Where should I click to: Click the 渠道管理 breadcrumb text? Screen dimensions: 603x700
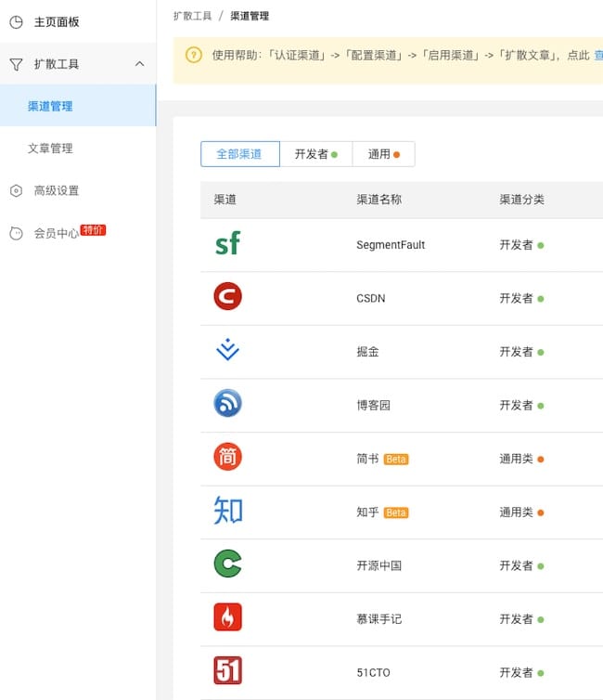(x=250, y=16)
